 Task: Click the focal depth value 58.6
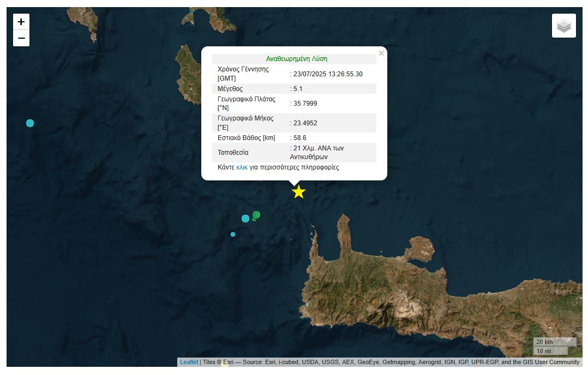tap(299, 138)
